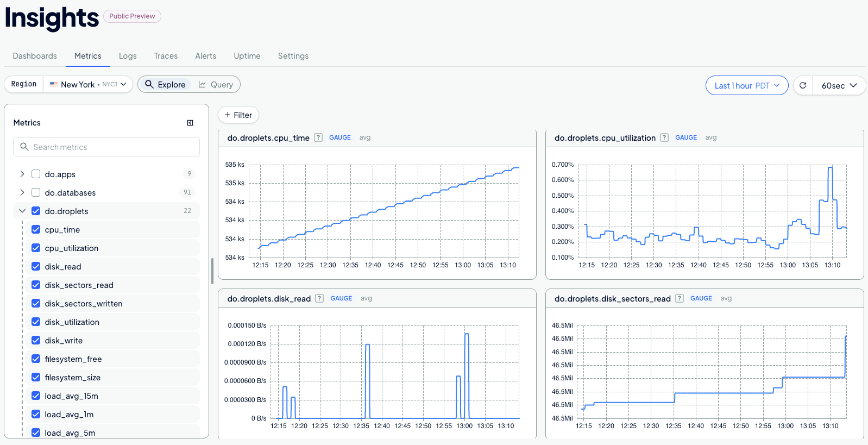Image resolution: width=868 pixels, height=445 pixels.
Task: Switch to the Traces tab
Action: [166, 56]
